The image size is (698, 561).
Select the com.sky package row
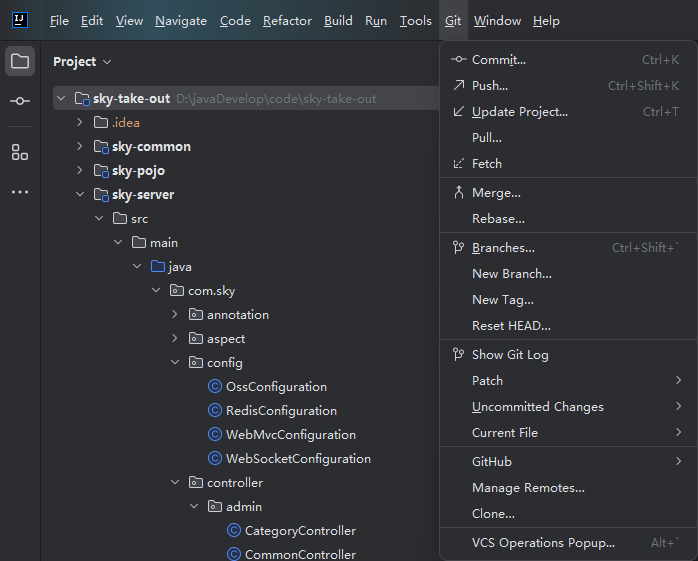(x=246, y=290)
